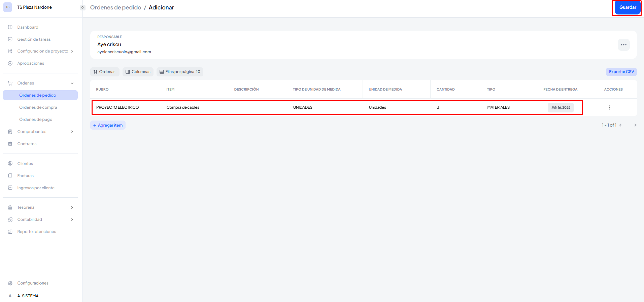Collapse the Ordenes section
This screenshot has height=302, width=644.
(x=72, y=83)
